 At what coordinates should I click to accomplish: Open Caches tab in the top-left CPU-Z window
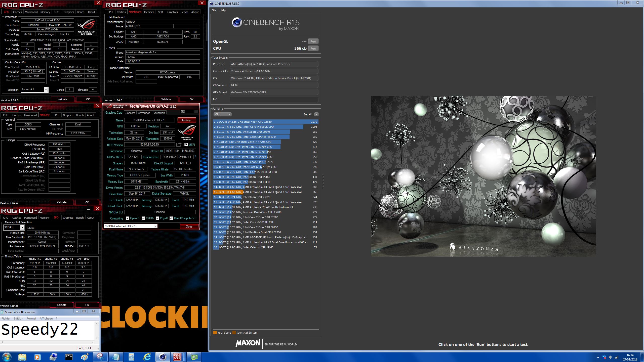(17, 12)
